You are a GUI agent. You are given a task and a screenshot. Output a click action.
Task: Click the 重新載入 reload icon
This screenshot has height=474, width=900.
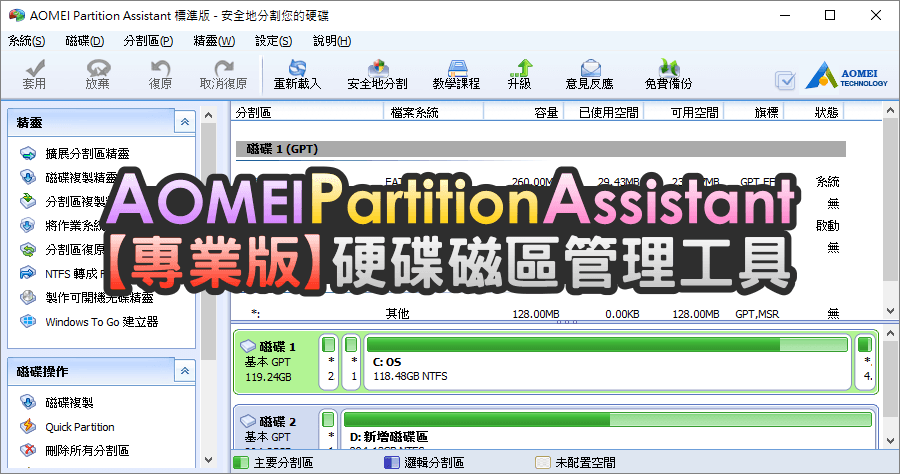click(297, 68)
